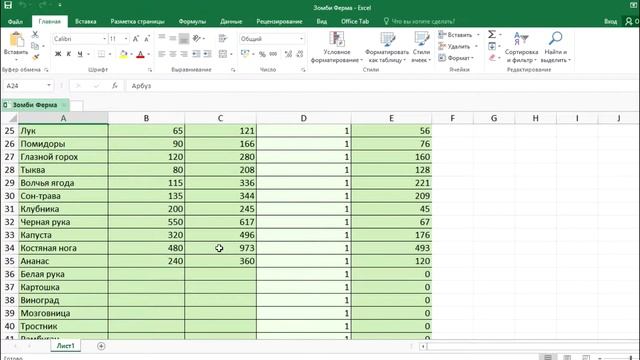Click Удалить cells button

[x=458, y=46]
